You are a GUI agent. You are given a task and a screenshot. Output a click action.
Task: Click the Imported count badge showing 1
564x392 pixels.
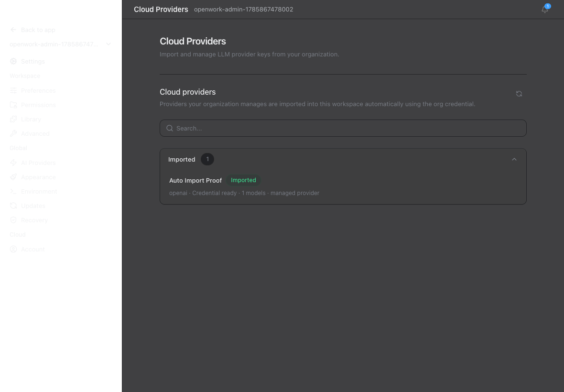207,159
